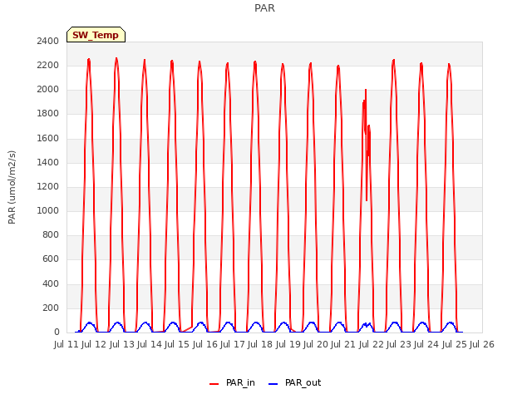Viewport: 532px width, 399px height.
Task: Click the Jul 18 x-axis label
Action: pos(260,344)
